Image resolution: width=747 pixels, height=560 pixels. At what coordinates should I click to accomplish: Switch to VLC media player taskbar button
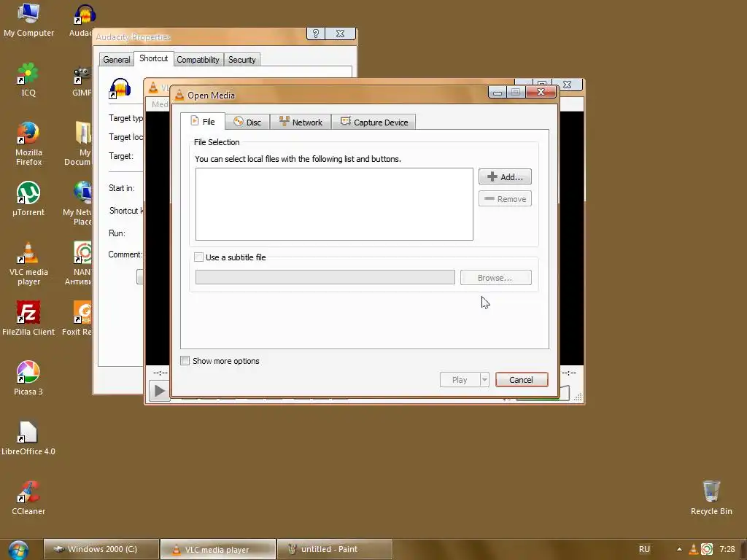(x=217, y=549)
